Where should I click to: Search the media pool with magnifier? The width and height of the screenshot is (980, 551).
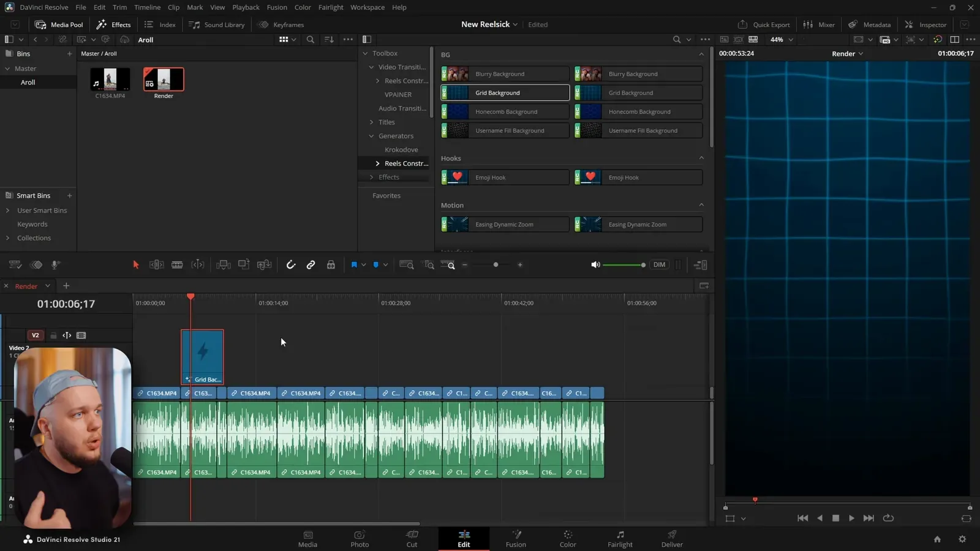click(311, 39)
